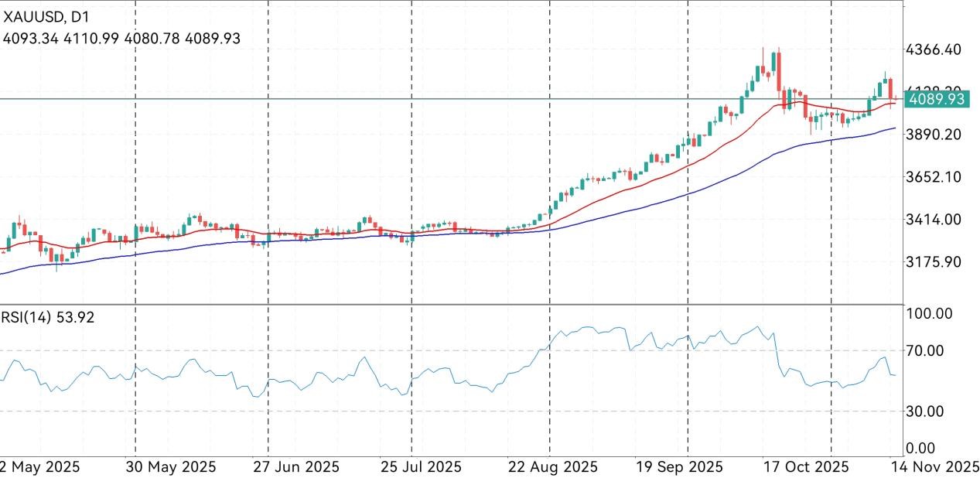Click the 3890.20 price axis label
This screenshot has width=980, height=478.
tap(933, 135)
